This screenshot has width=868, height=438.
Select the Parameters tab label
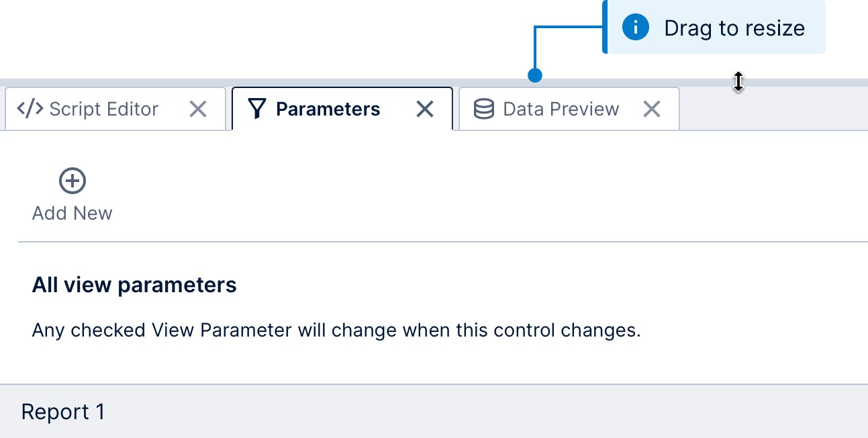pos(328,109)
